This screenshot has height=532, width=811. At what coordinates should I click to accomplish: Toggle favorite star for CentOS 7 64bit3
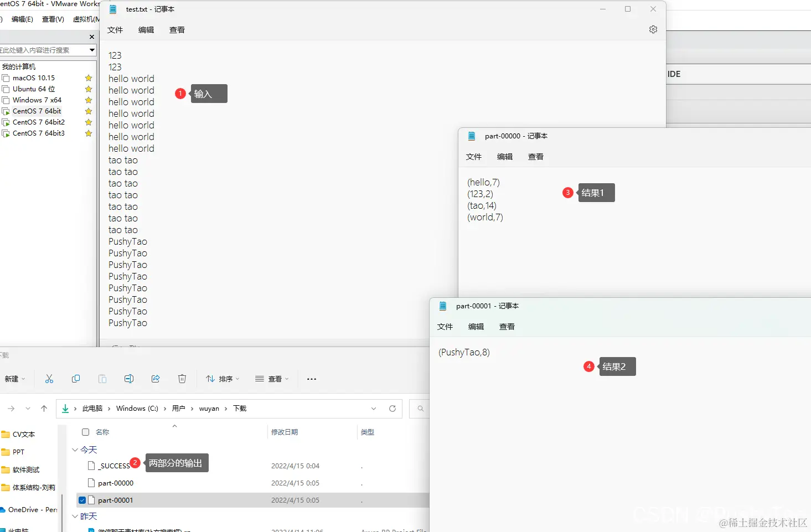click(89, 133)
